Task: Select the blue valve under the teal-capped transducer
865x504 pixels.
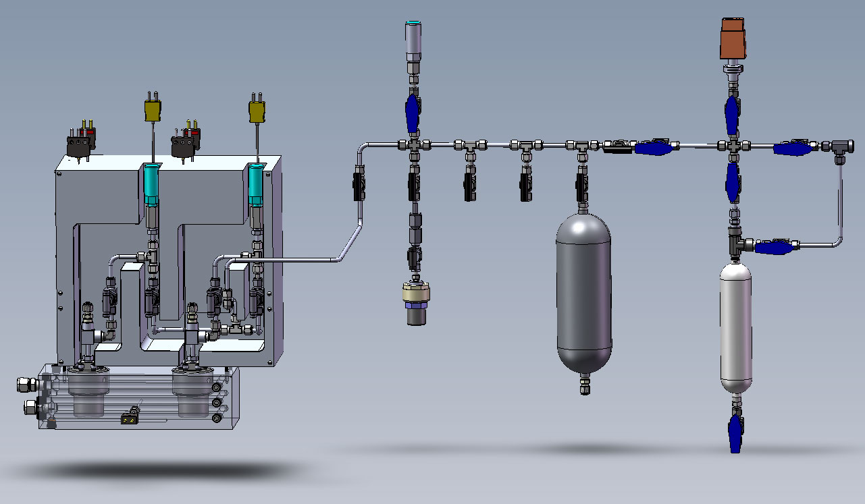Action: click(x=413, y=113)
